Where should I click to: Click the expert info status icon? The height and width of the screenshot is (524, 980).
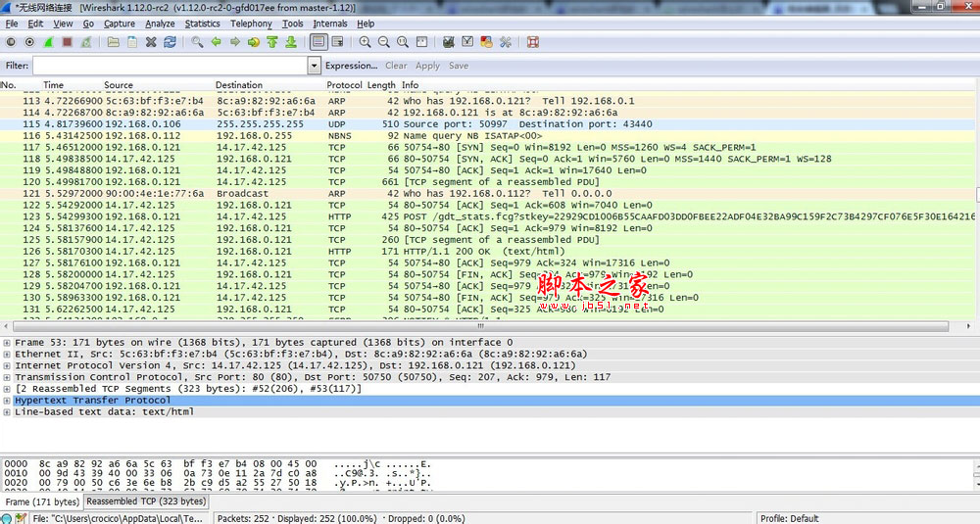coord(6,518)
